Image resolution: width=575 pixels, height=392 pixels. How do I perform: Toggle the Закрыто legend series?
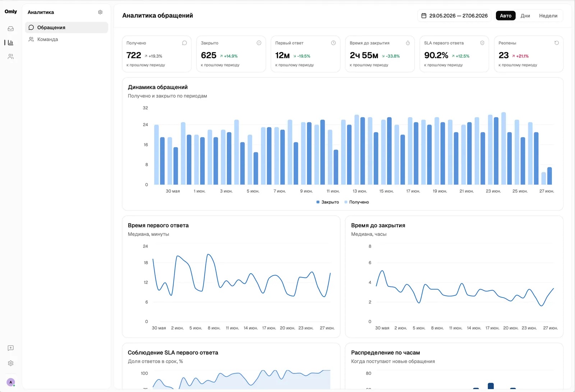coord(327,202)
